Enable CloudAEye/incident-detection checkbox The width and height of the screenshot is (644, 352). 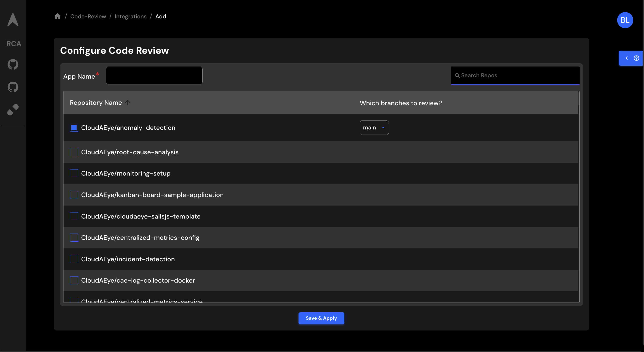point(74,259)
